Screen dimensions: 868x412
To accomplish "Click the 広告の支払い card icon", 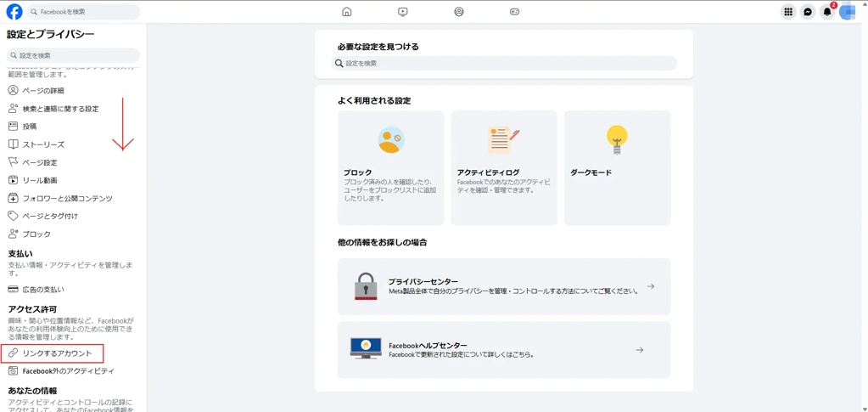I will click(14, 290).
